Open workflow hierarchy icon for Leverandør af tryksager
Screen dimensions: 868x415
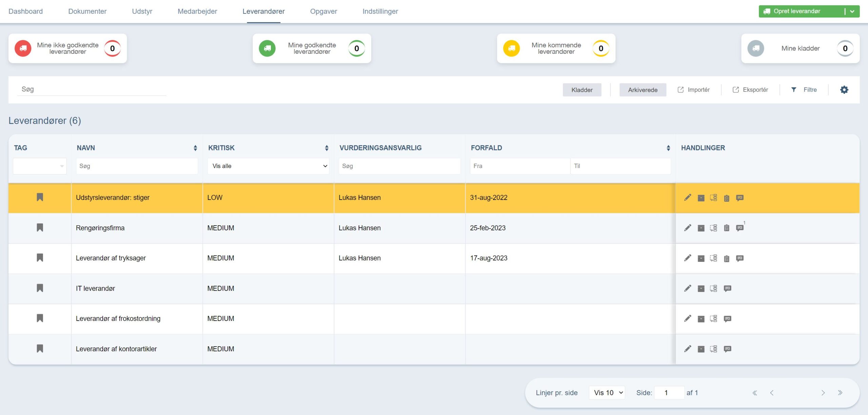[713, 258]
